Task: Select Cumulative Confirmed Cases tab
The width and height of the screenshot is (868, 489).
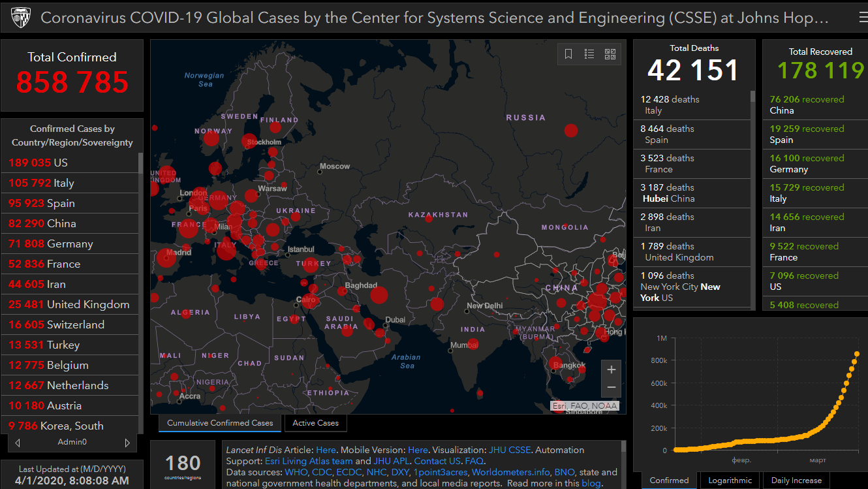Action: tap(220, 423)
